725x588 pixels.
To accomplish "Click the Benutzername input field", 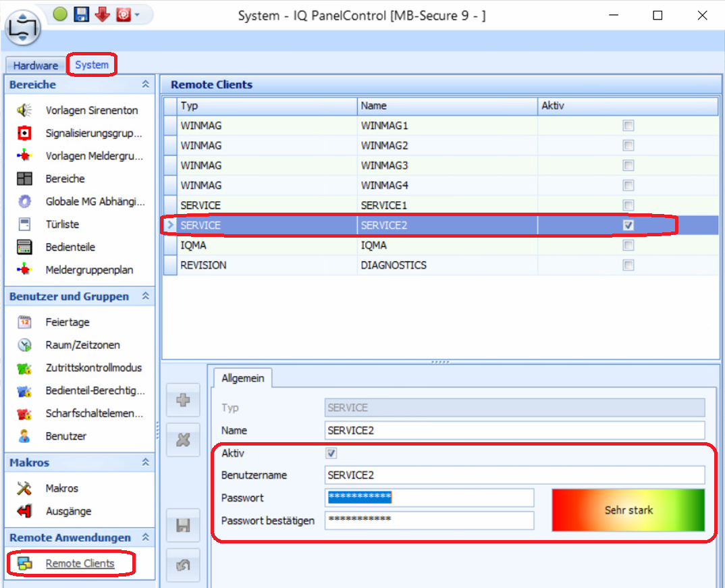I will (514, 475).
